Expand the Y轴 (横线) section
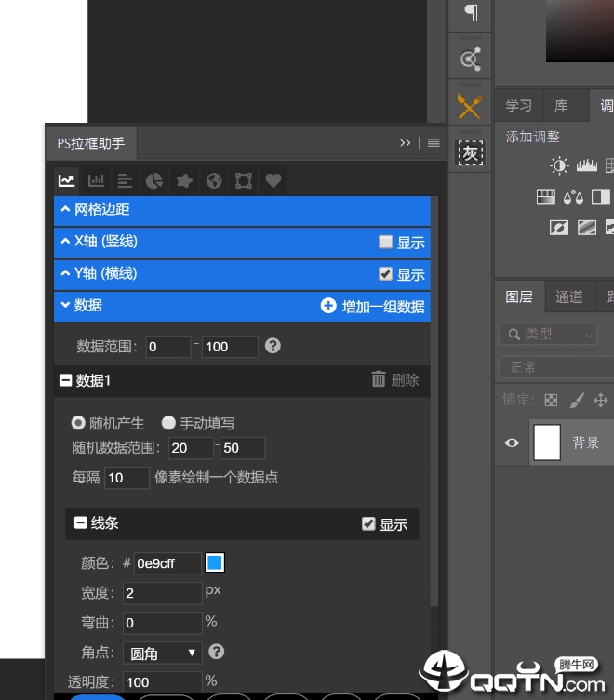614x700 pixels. click(x=242, y=273)
